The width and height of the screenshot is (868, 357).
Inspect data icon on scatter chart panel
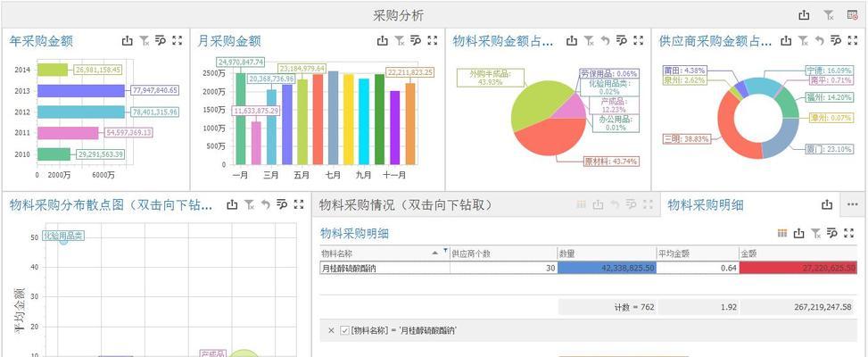[282, 204]
